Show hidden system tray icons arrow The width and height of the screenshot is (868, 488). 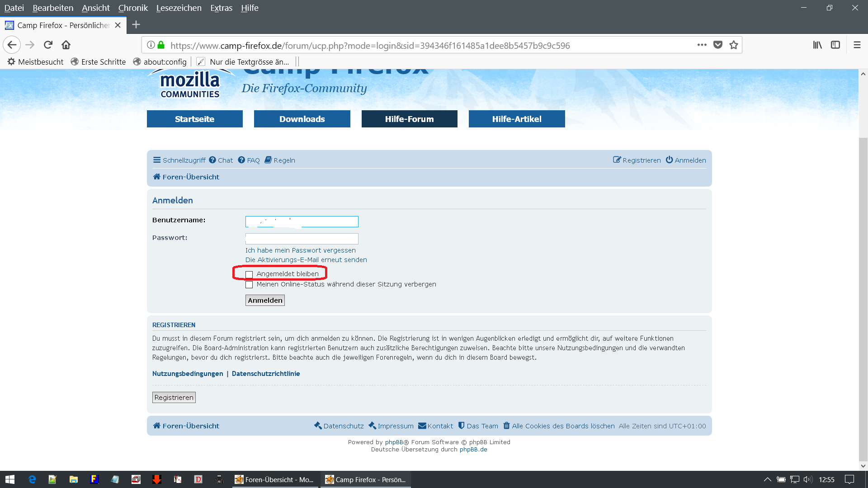click(x=767, y=479)
